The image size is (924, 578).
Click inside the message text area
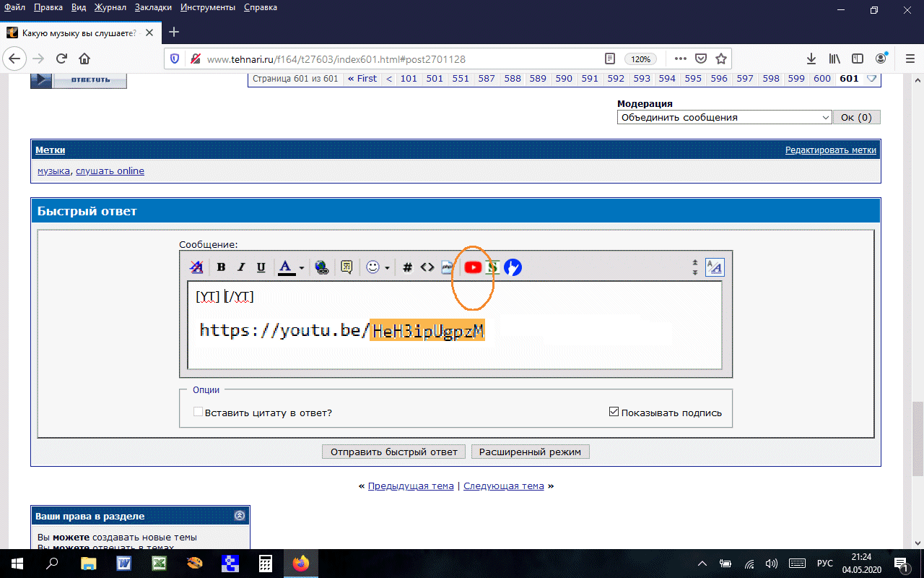click(x=455, y=325)
